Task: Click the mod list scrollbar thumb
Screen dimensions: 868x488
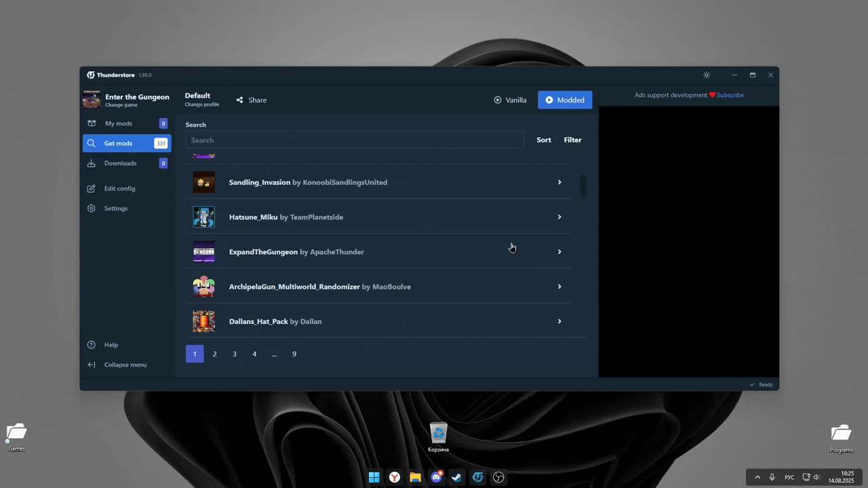Action: pyautogui.click(x=583, y=186)
